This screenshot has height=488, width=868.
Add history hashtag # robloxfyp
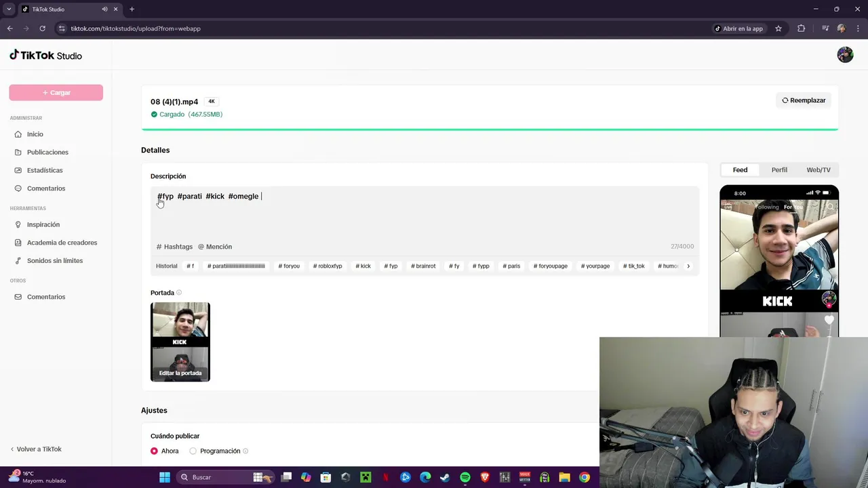328,266
